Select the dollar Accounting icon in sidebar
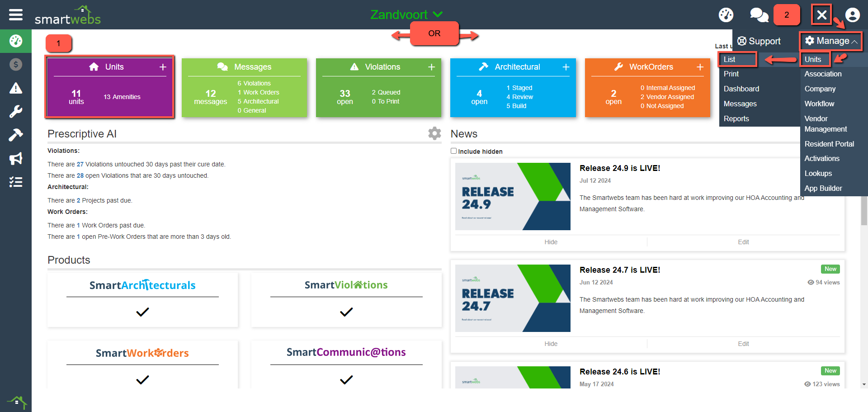The image size is (868, 412). (16, 65)
